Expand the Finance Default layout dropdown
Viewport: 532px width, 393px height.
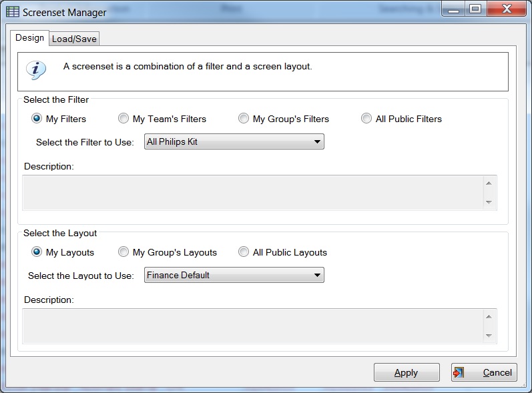(x=234, y=275)
